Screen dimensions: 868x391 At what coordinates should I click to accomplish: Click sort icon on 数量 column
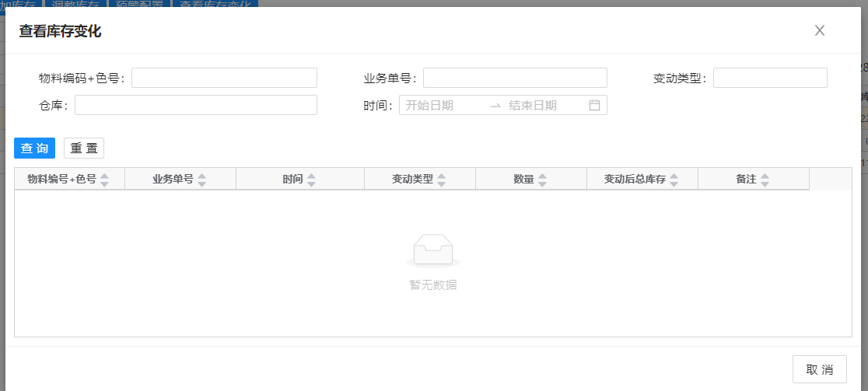tap(542, 180)
